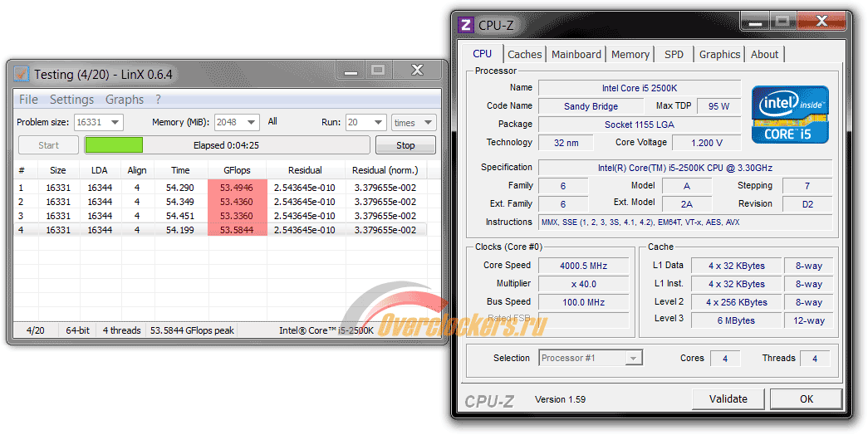Viewport: 868px width, 435px height.
Task: Click time value 54.451
Action: point(180,216)
